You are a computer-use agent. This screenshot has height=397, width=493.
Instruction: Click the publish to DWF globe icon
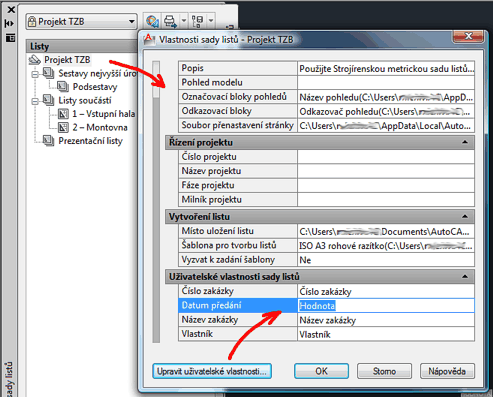tap(152, 21)
